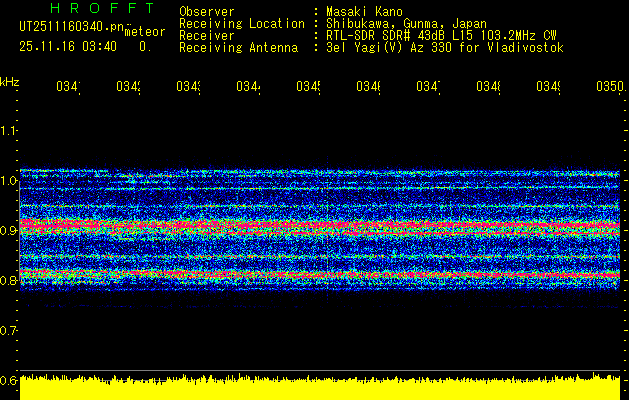Select the 0.9 kHz frequency tick

point(9,231)
